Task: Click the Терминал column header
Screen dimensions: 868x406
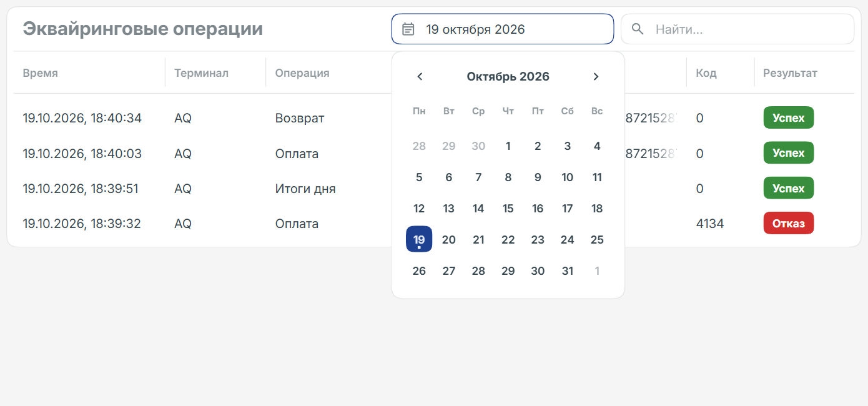Action: [201, 73]
